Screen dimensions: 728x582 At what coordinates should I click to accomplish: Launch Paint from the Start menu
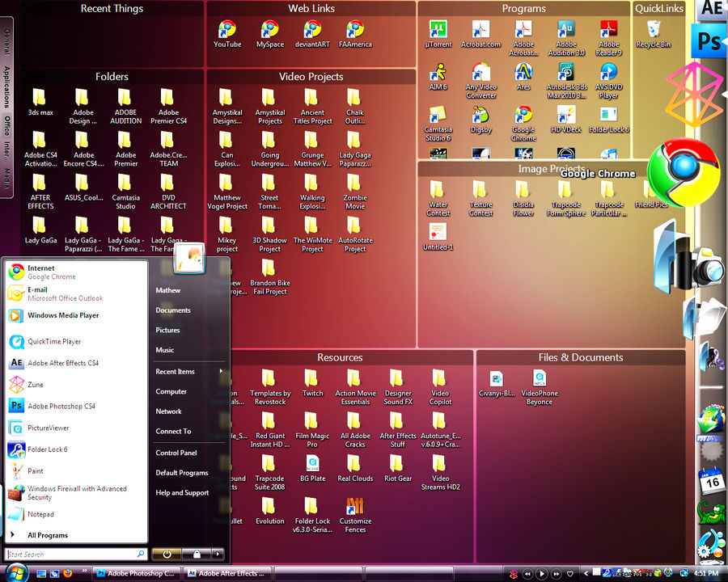(76, 470)
